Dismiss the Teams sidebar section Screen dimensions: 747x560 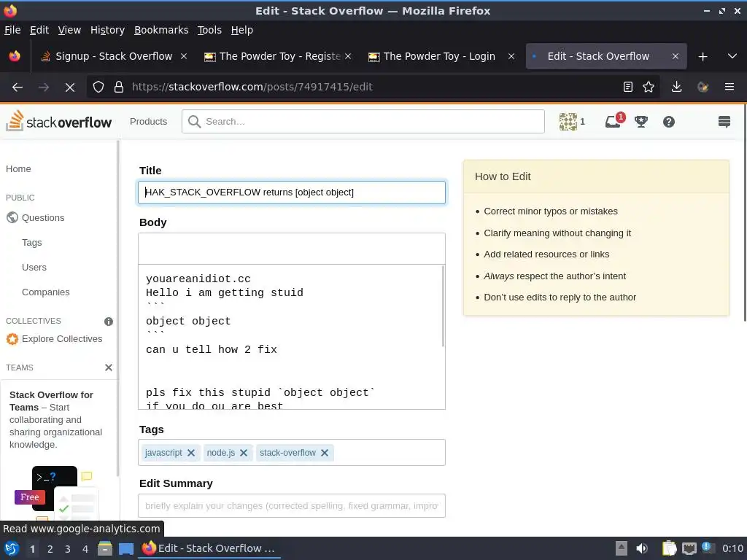(109, 367)
